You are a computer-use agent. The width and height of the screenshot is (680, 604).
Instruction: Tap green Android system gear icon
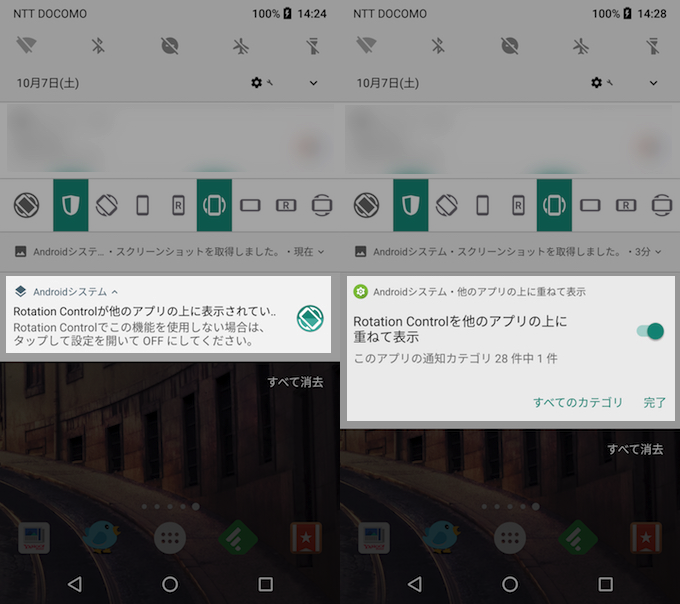[x=361, y=292]
